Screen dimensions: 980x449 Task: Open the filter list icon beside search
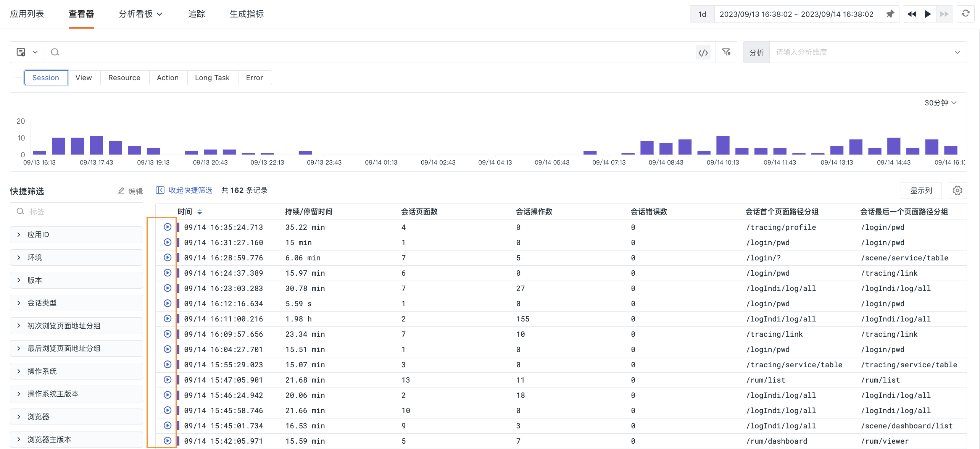tap(726, 52)
